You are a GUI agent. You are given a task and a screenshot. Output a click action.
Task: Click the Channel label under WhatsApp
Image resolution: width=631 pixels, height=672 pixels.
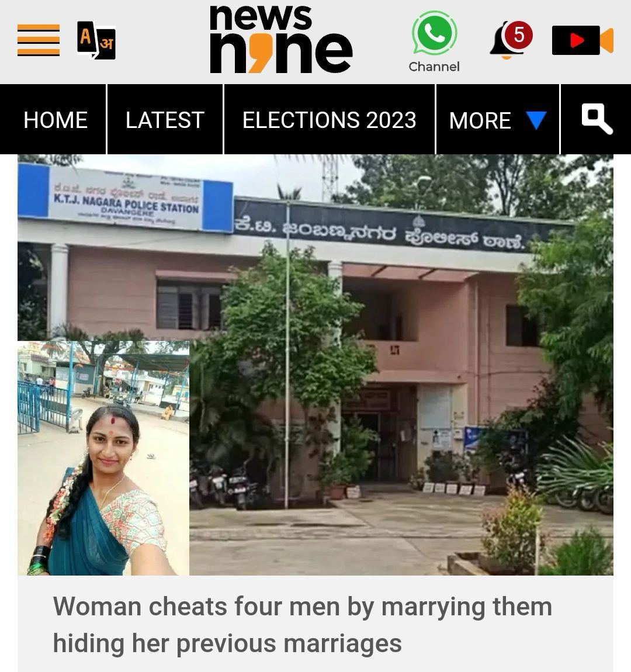click(434, 67)
